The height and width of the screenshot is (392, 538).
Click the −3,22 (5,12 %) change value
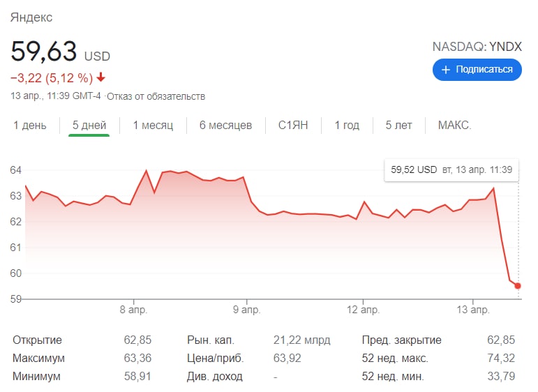pyautogui.click(x=52, y=78)
